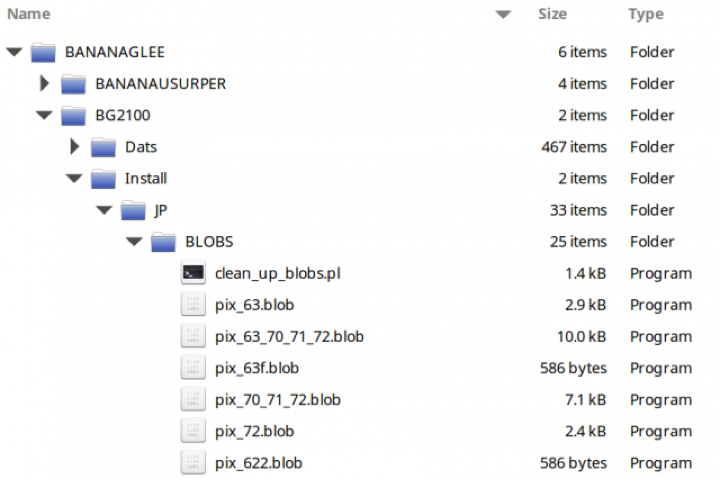Click the sort direction arrow in header
The width and height of the screenshot is (720, 479).
(x=503, y=14)
